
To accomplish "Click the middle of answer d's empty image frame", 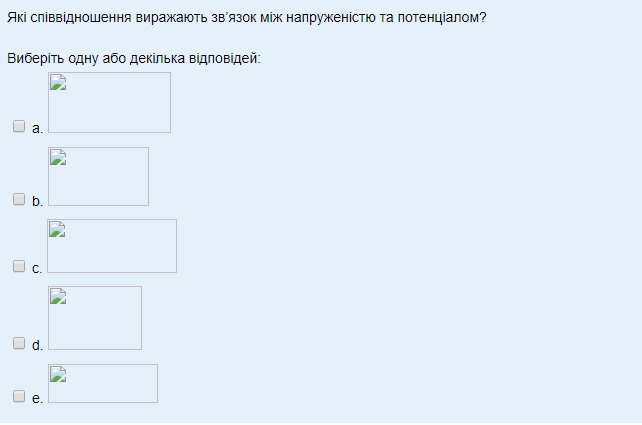I will pyautogui.click(x=95, y=318).
